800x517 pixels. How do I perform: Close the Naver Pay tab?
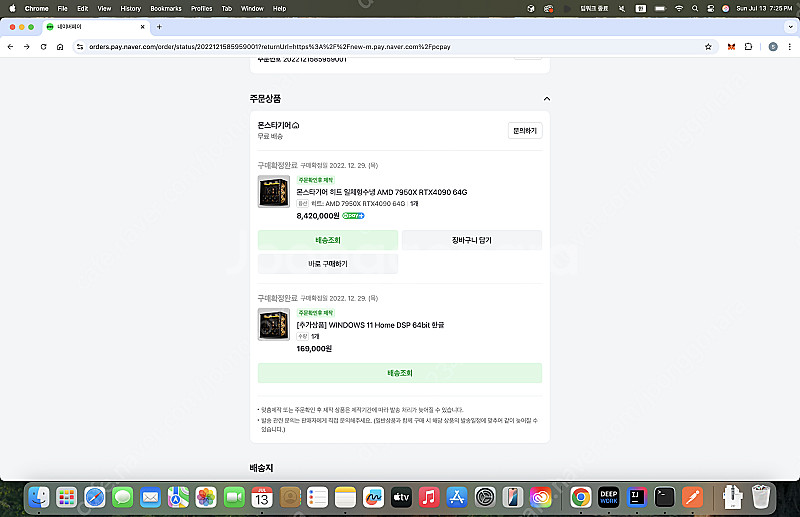click(142, 27)
